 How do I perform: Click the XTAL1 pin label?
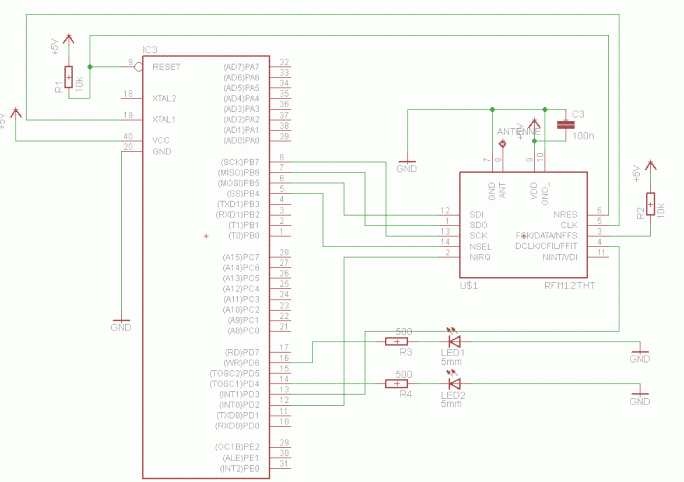tap(164, 120)
